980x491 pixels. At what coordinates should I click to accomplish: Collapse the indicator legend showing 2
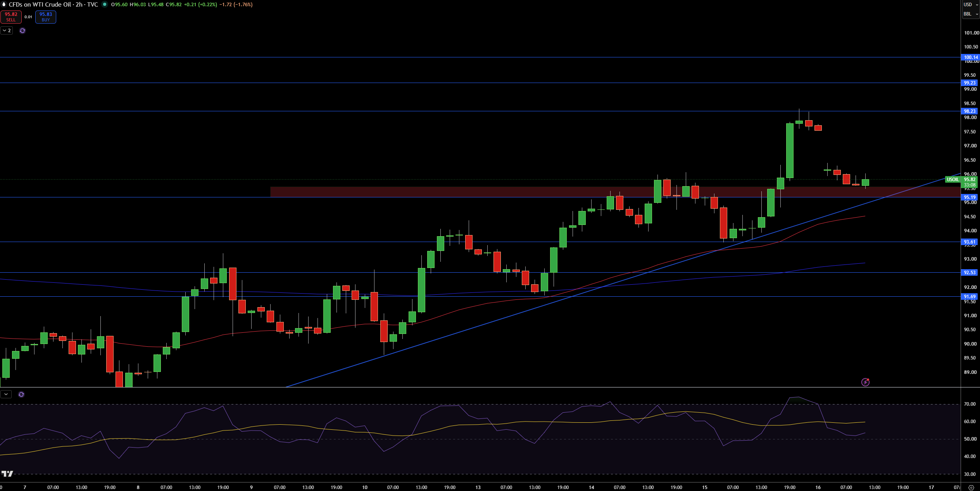pos(7,30)
